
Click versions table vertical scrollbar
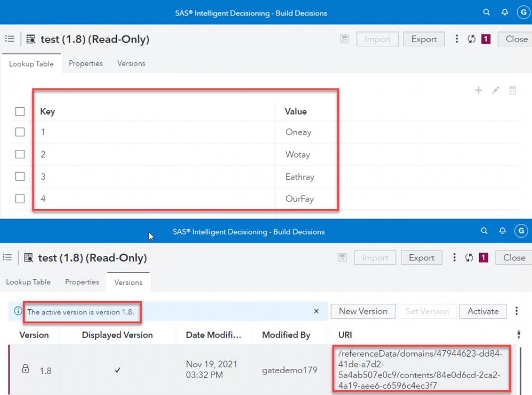point(521,370)
